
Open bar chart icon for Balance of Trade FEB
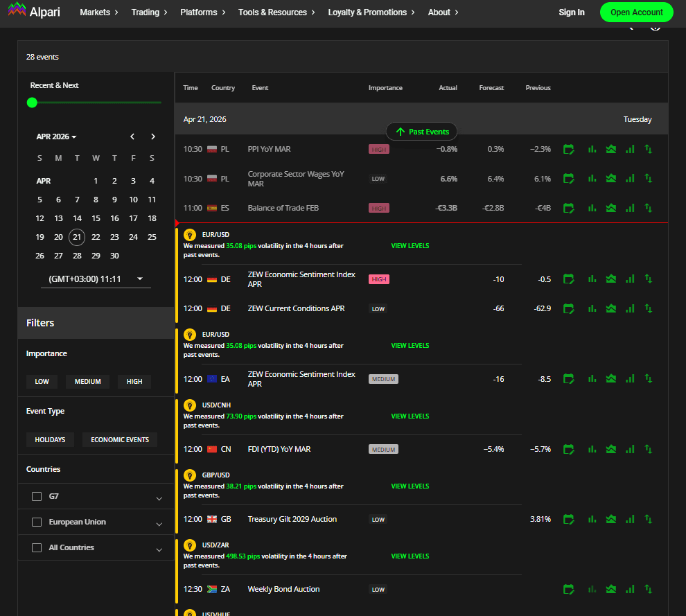pos(592,208)
